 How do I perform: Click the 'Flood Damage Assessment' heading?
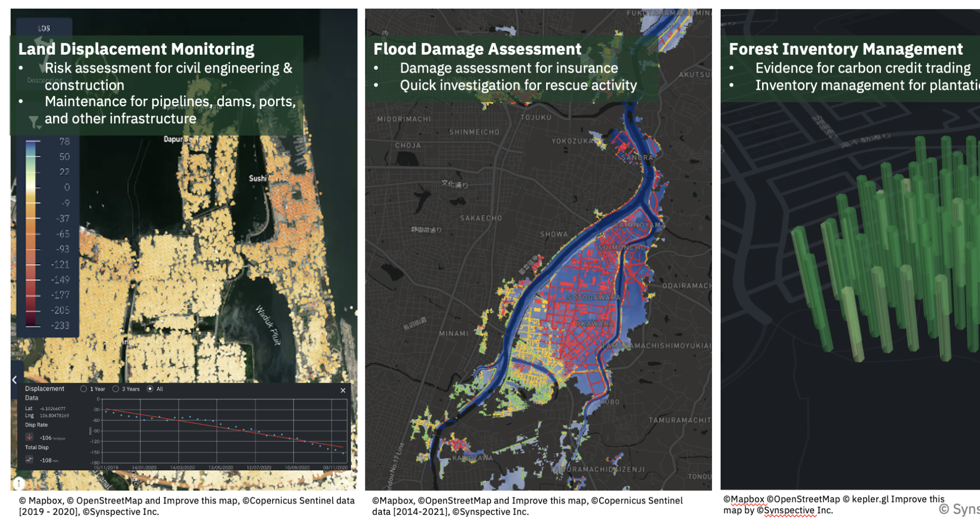[477, 49]
